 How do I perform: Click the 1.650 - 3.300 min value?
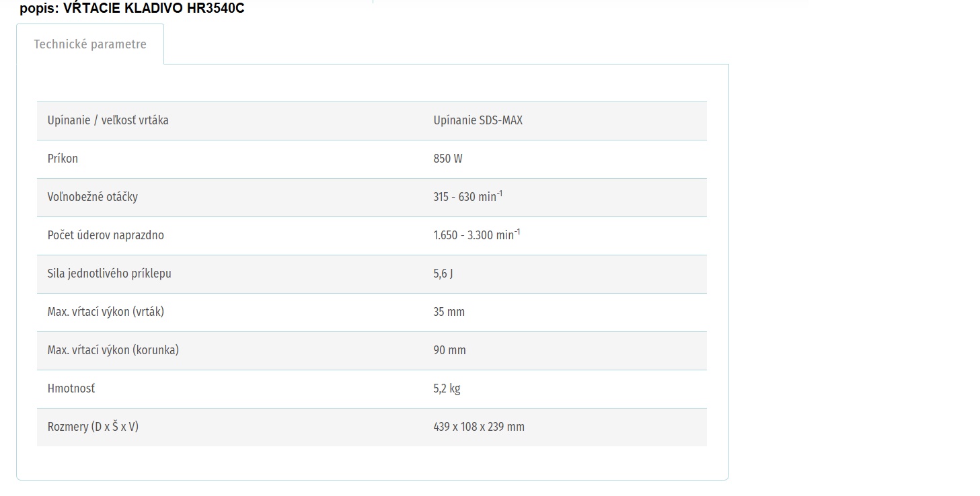point(477,235)
